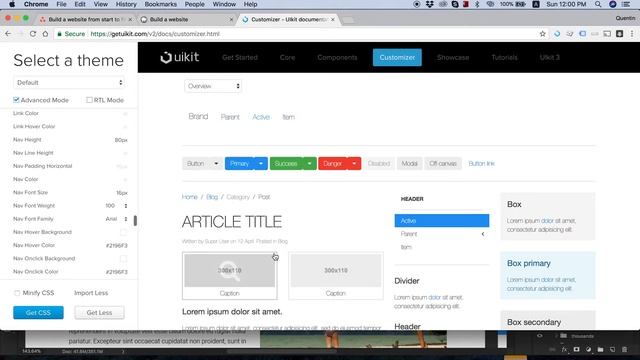This screenshot has width=640, height=360.
Task: Open the Uikit 3 nav item
Action: point(550,58)
